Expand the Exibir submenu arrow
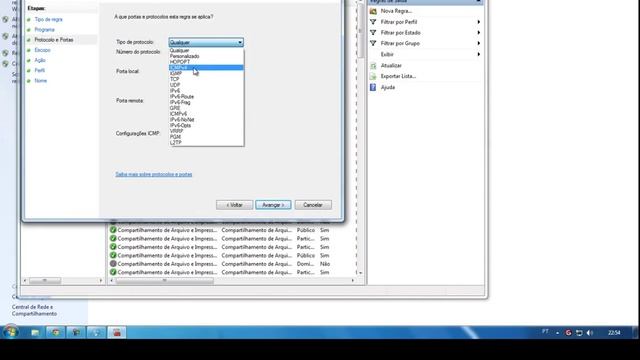 (x=479, y=54)
